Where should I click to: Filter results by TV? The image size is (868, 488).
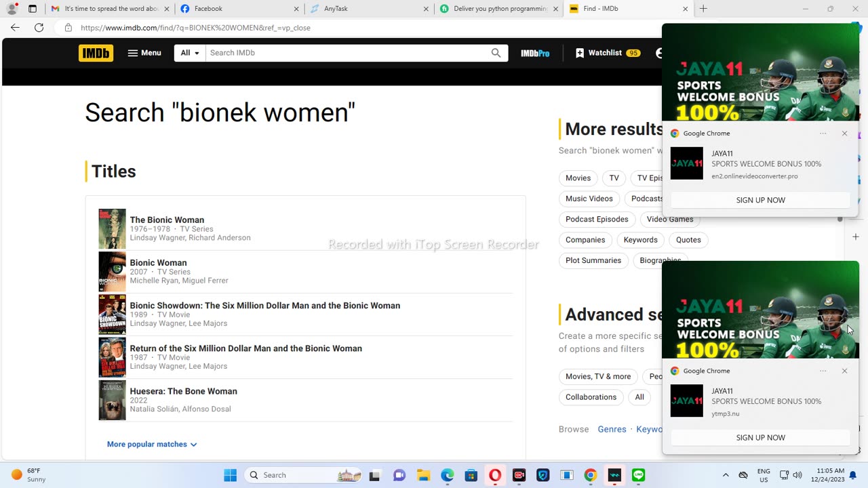614,178
